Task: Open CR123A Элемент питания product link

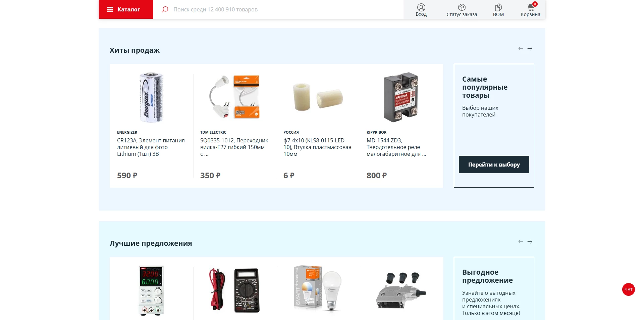Action: point(151,147)
